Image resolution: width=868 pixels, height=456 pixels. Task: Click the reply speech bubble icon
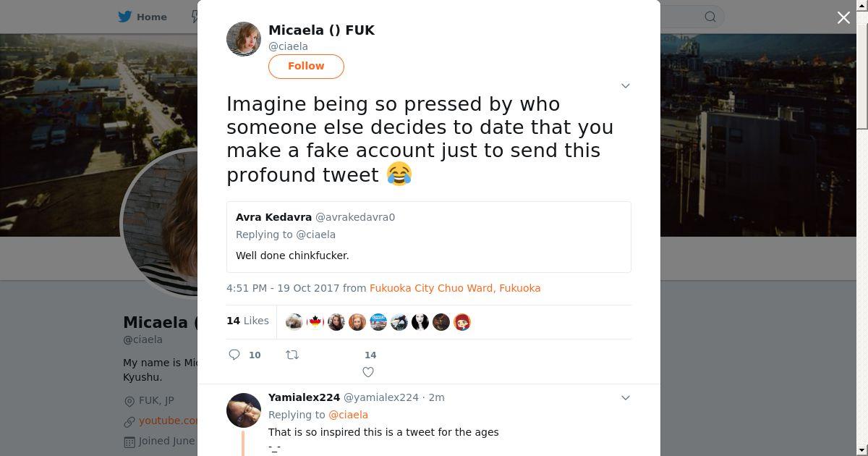click(x=234, y=355)
